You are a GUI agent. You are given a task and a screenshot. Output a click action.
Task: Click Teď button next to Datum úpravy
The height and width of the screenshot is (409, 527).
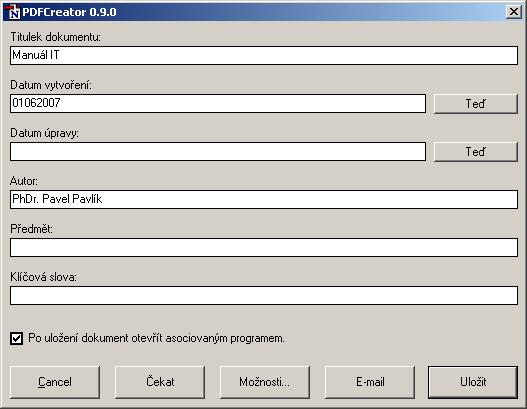[x=476, y=152]
